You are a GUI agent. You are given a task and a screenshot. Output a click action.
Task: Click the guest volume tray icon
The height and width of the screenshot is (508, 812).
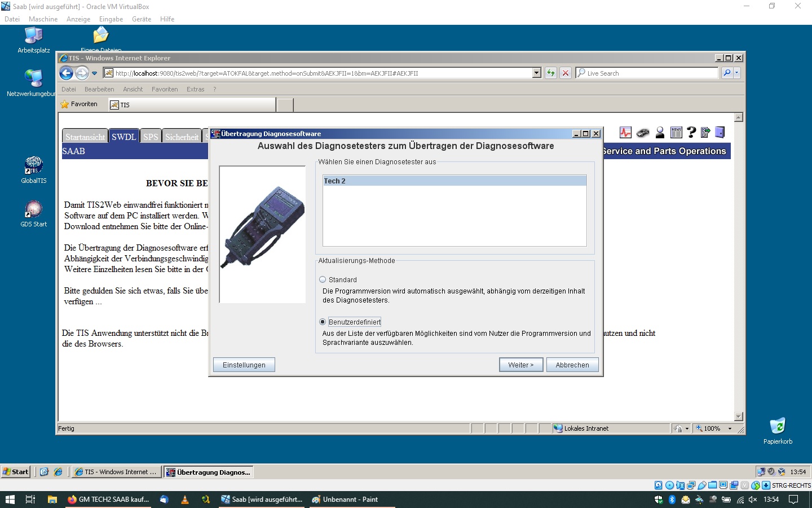[771, 472]
